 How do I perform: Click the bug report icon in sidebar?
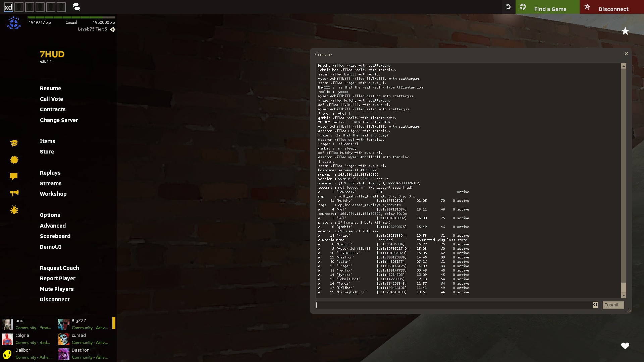coord(14,210)
